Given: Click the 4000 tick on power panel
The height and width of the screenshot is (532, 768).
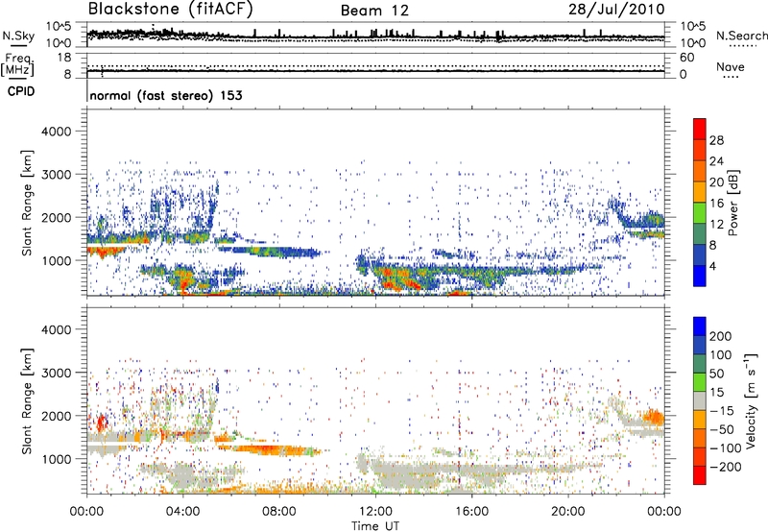Looking at the screenshot, I should tap(57, 132).
